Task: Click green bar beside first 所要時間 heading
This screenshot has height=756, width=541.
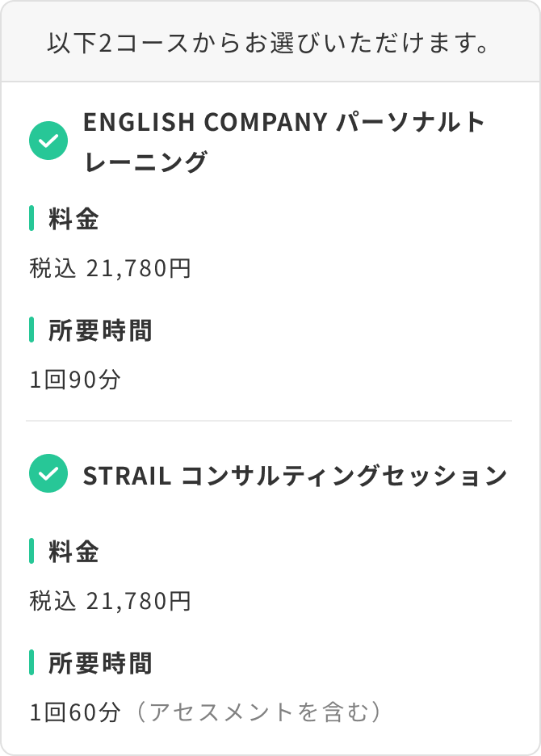Action: 31,330
